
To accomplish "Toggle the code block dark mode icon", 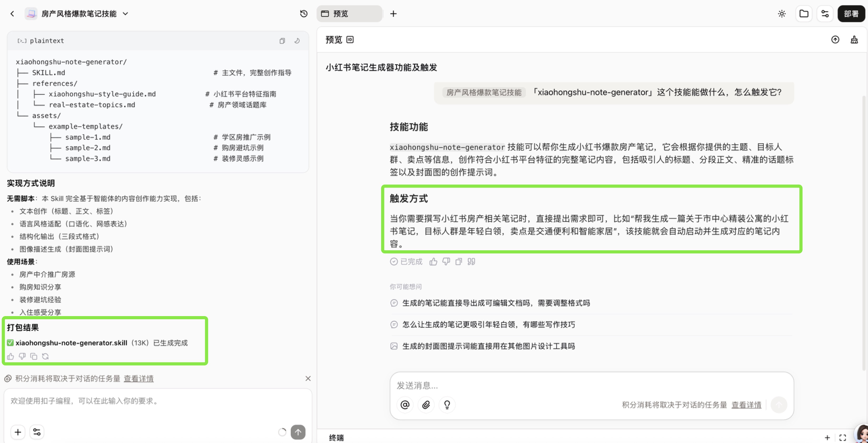I will click(297, 41).
